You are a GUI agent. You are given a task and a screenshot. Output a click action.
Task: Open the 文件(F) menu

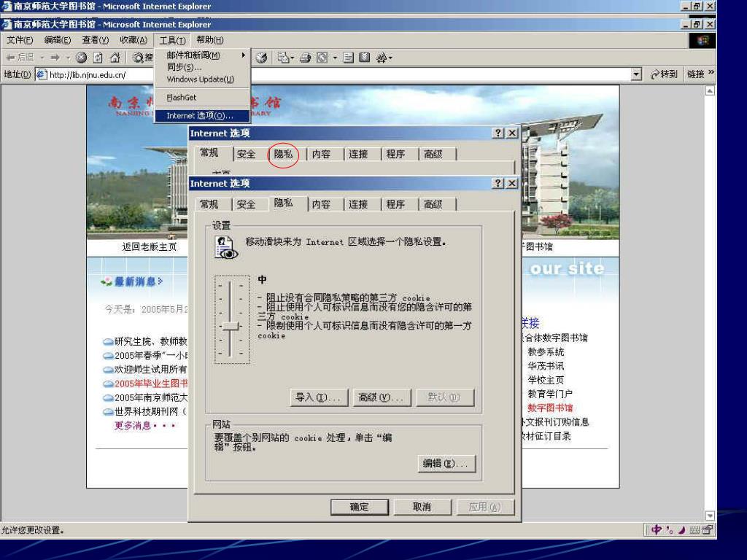20,40
